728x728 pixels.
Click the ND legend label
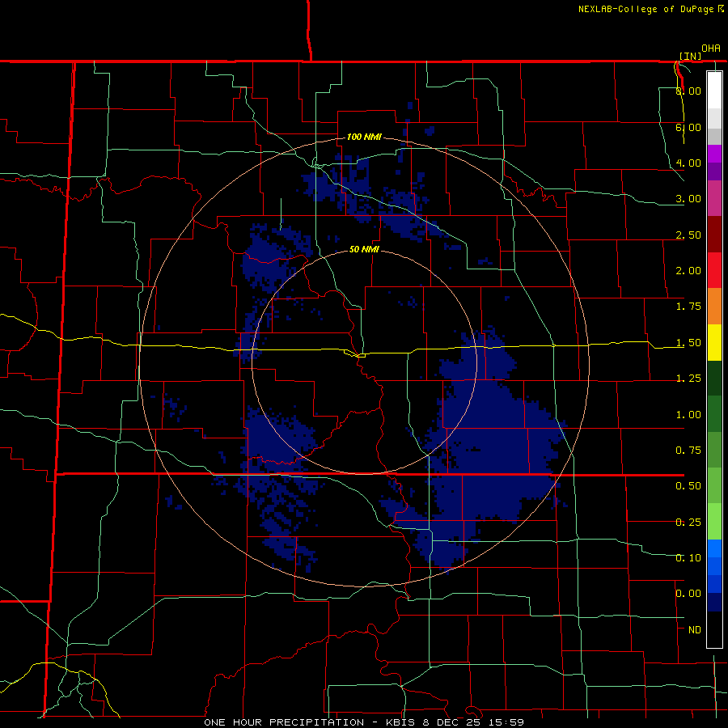pyautogui.click(x=695, y=630)
